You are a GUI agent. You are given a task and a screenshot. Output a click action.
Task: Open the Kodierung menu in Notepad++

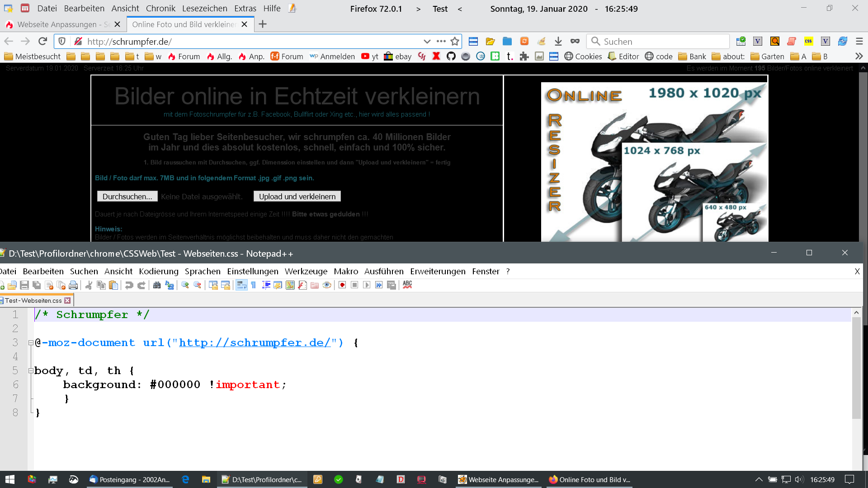pyautogui.click(x=159, y=272)
